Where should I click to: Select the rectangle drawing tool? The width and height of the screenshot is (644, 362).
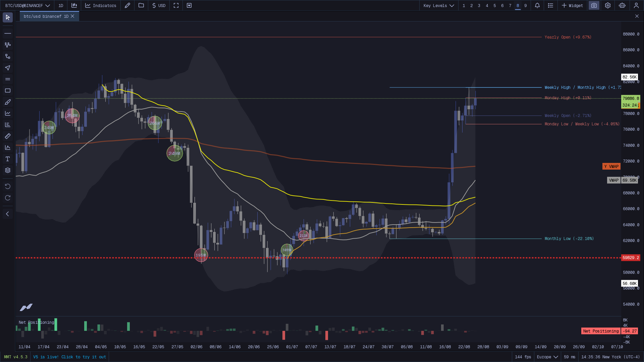pyautogui.click(x=8, y=90)
